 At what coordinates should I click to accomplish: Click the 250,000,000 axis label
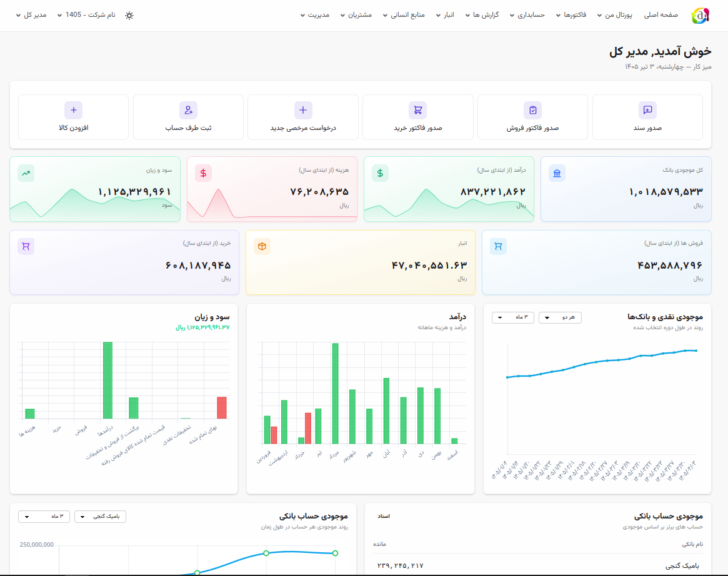37,544
